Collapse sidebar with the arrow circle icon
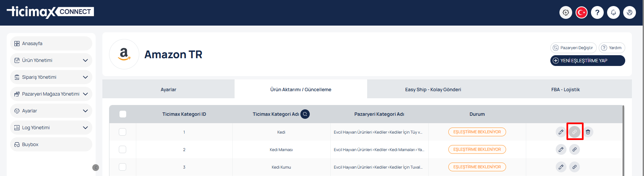The height and width of the screenshot is (176, 644). point(96,168)
